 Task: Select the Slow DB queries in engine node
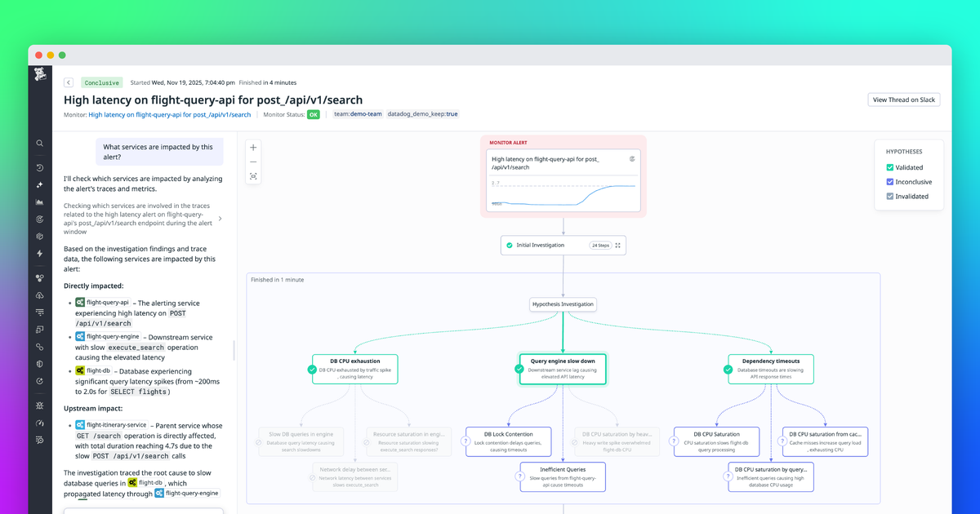tap(301, 441)
